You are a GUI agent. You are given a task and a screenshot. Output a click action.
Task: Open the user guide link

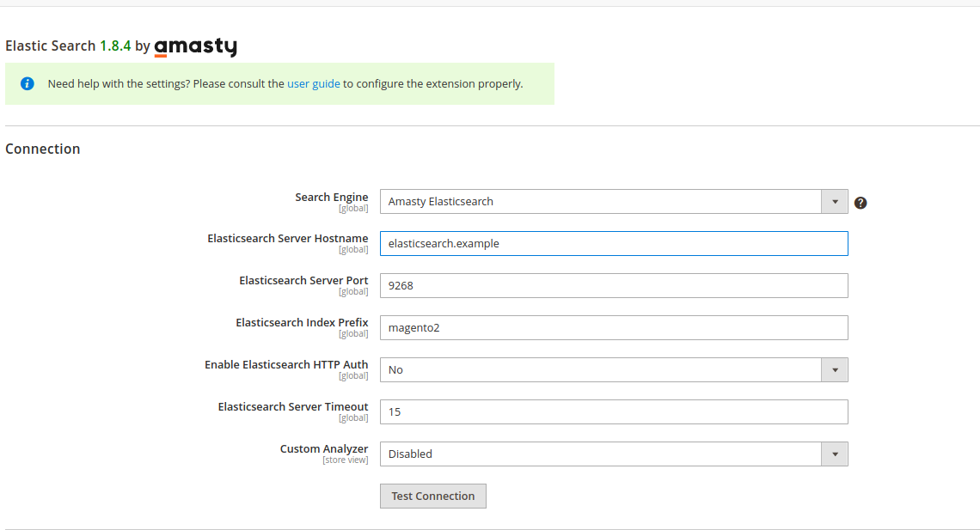pos(313,83)
